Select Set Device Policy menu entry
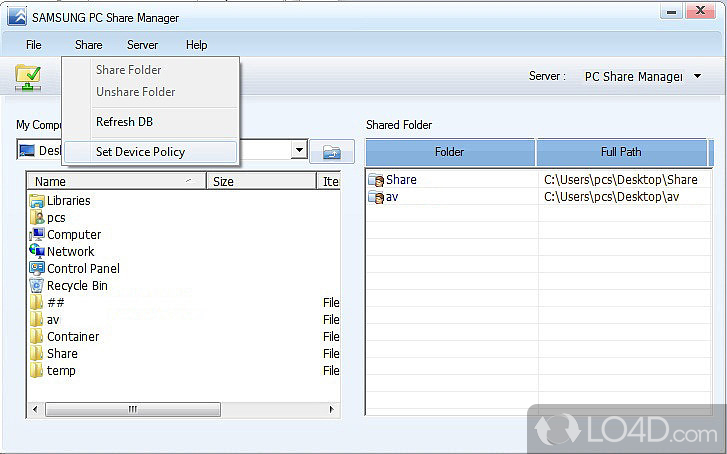Viewport: 727px width, 454px height. (x=151, y=152)
